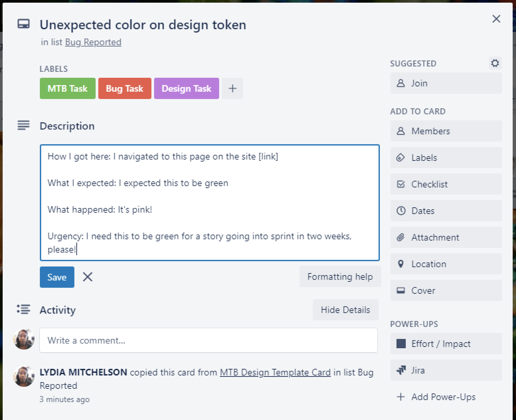
Task: Click the green MTB Task label
Action: pyautogui.click(x=67, y=88)
